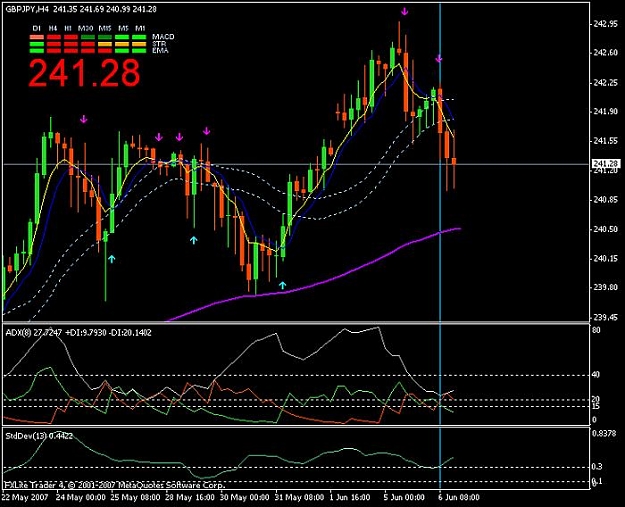625x507 pixels.
Task: Click the ADX(8) indicator label
Action: [x=79, y=332]
